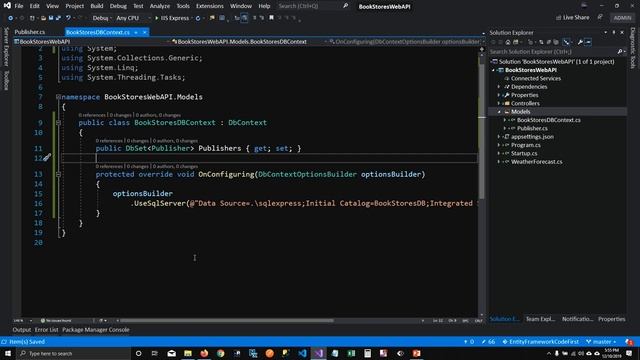Collapse the namespace code block at line 7
This screenshot has width=640, height=360.
click(x=58, y=97)
